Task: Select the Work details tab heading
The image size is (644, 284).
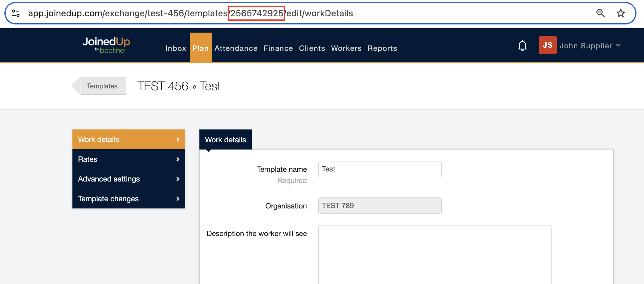Action: 225,140
